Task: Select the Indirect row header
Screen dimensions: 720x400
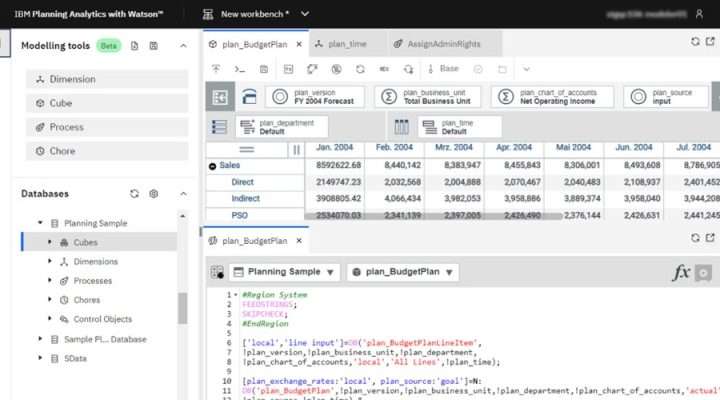Action: point(245,198)
